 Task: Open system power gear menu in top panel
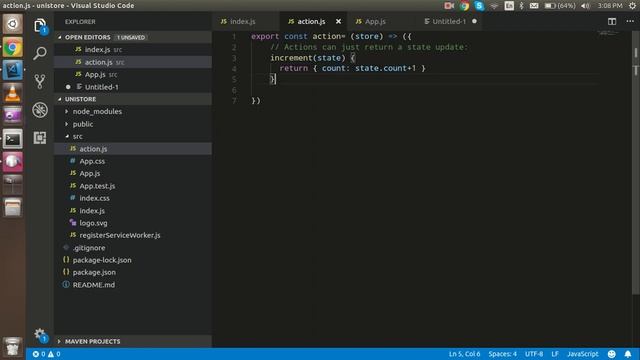coord(632,6)
